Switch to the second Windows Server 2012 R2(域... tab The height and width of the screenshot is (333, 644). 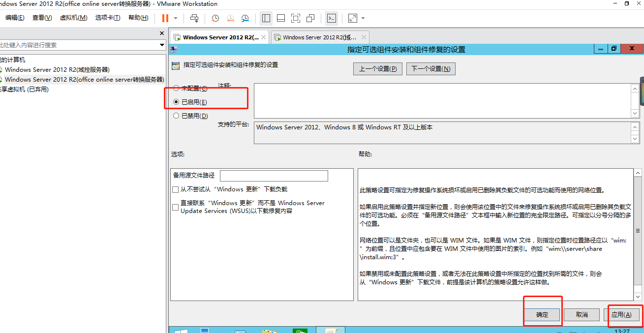pos(320,37)
